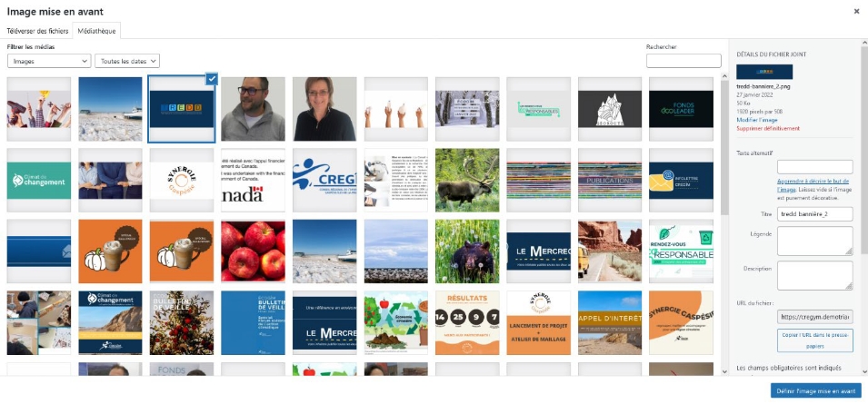Click Définir l'image mise en avant button
This screenshot has width=868, height=404.
tap(816, 390)
